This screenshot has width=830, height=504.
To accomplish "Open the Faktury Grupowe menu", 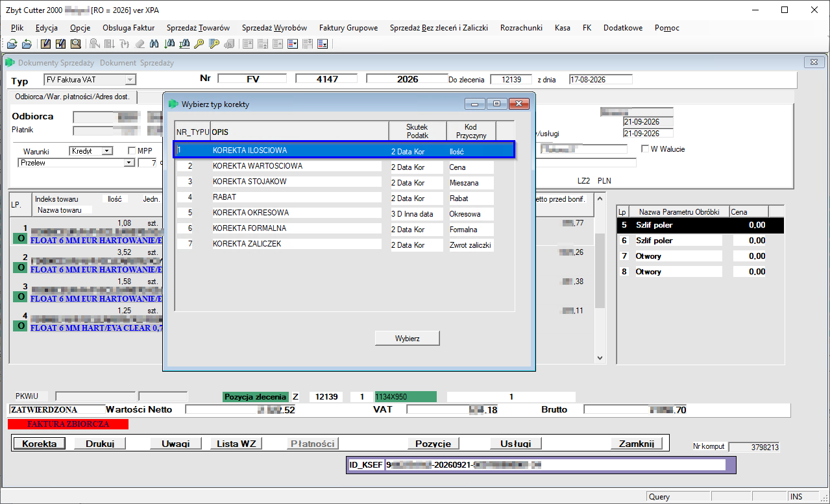I will [x=348, y=28].
